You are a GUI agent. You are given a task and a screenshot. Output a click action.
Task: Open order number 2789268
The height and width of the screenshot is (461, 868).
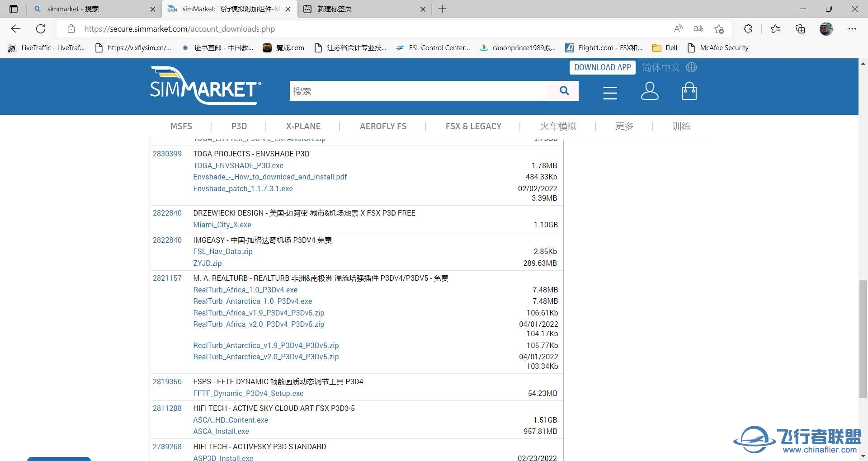tap(167, 447)
